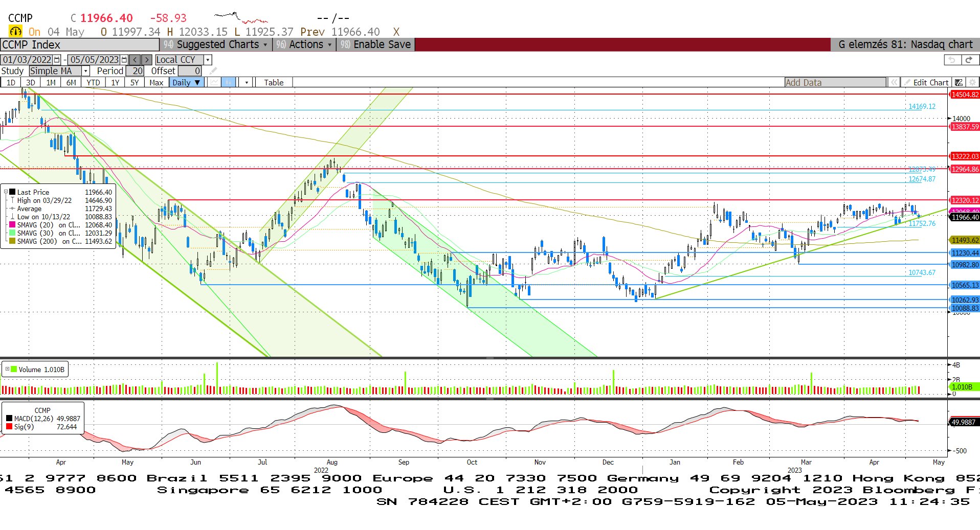Click the 10565.13 blue price axis label

click(965, 285)
